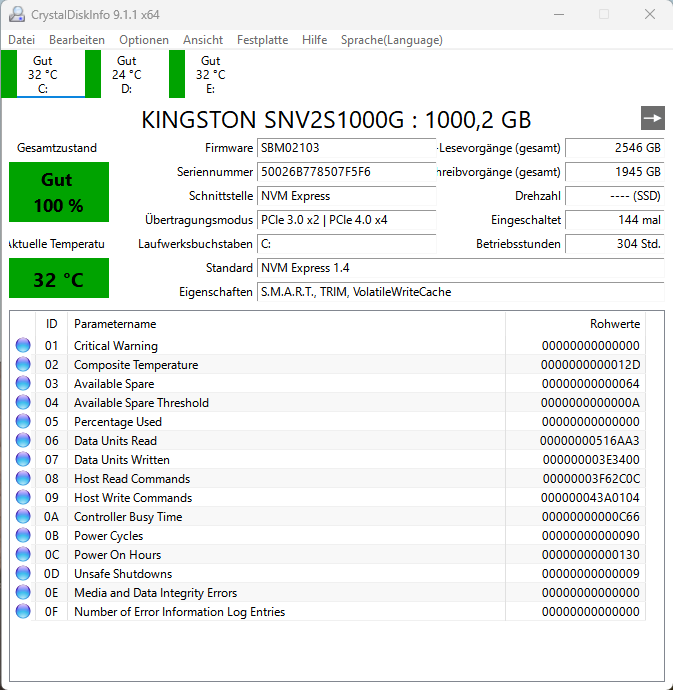Open the Festplatte menu

[x=262, y=40]
